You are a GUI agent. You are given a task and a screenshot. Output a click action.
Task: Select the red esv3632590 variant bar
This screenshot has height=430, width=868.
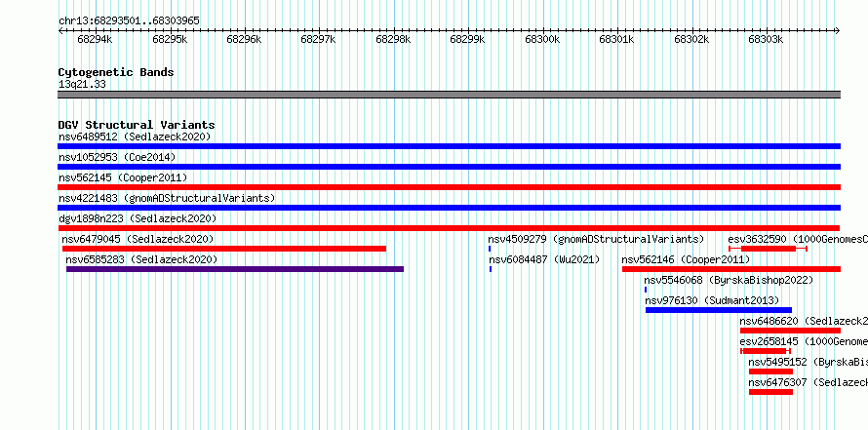(x=769, y=249)
